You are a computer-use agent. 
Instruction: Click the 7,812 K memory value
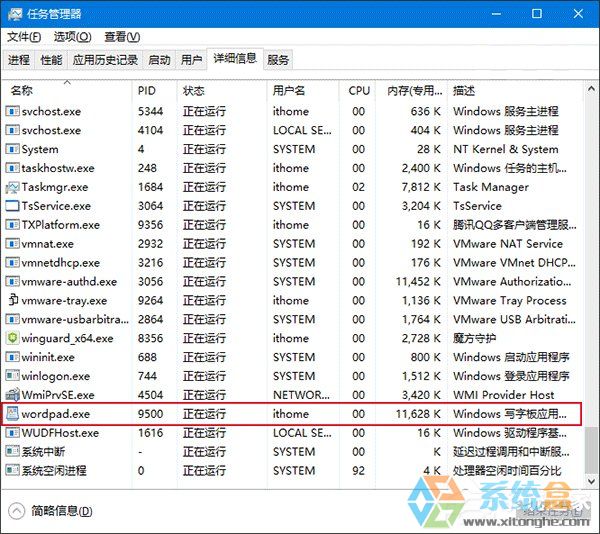click(421, 187)
